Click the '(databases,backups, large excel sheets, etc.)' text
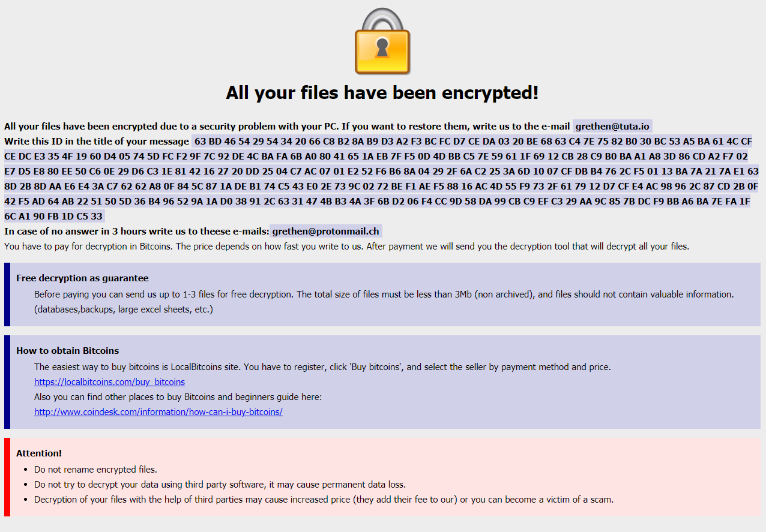Viewport: 766px width, 532px height. pyautogui.click(x=124, y=309)
